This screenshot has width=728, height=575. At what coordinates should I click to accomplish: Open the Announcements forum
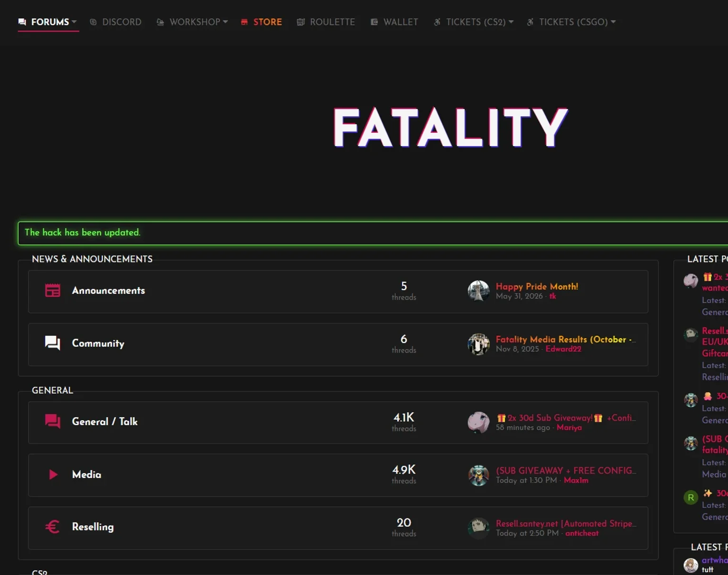pos(108,290)
